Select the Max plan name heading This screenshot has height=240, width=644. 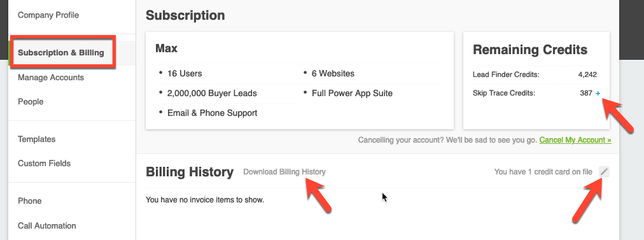pyautogui.click(x=166, y=48)
